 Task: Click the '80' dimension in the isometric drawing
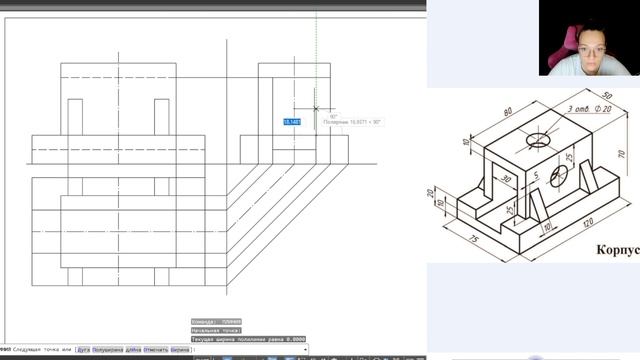[x=507, y=111]
